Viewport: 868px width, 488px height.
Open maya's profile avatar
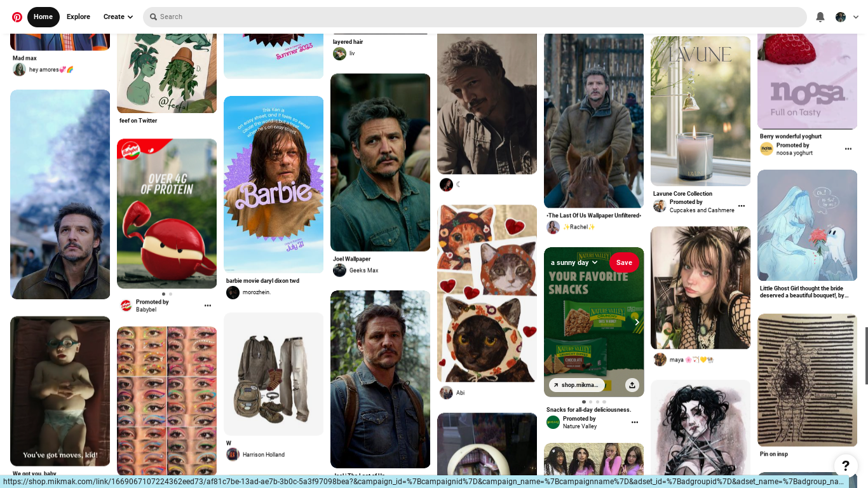click(x=660, y=360)
